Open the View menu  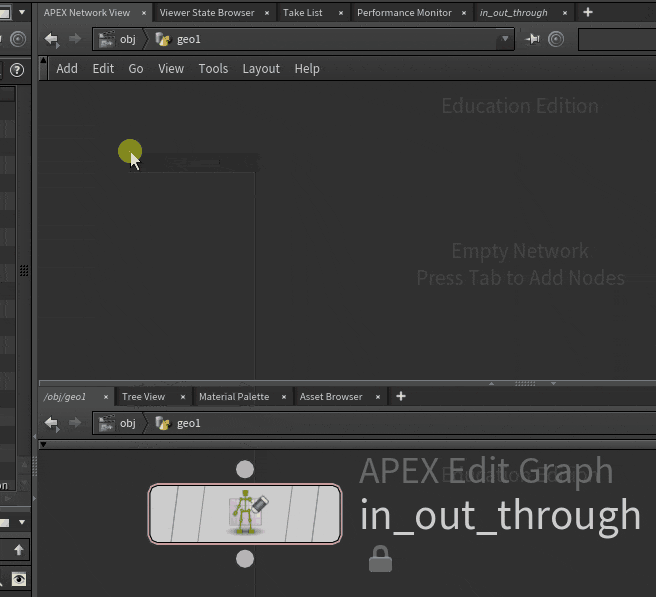click(171, 69)
